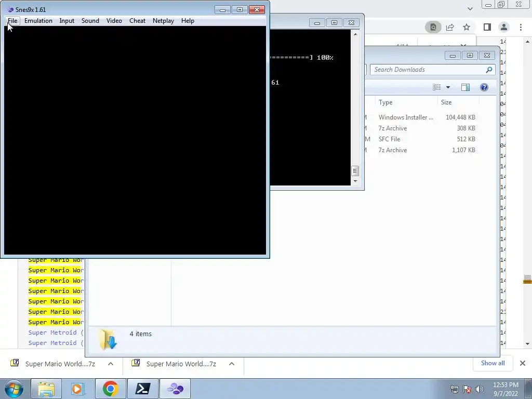Open the Emulation menu
The width and height of the screenshot is (532, 399).
38,21
